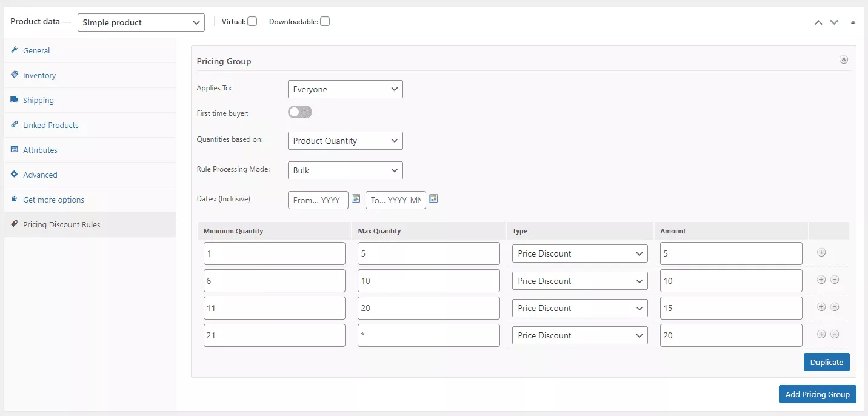Open the To date calendar icon
Viewport: 868px width, 416px height.
(x=433, y=198)
